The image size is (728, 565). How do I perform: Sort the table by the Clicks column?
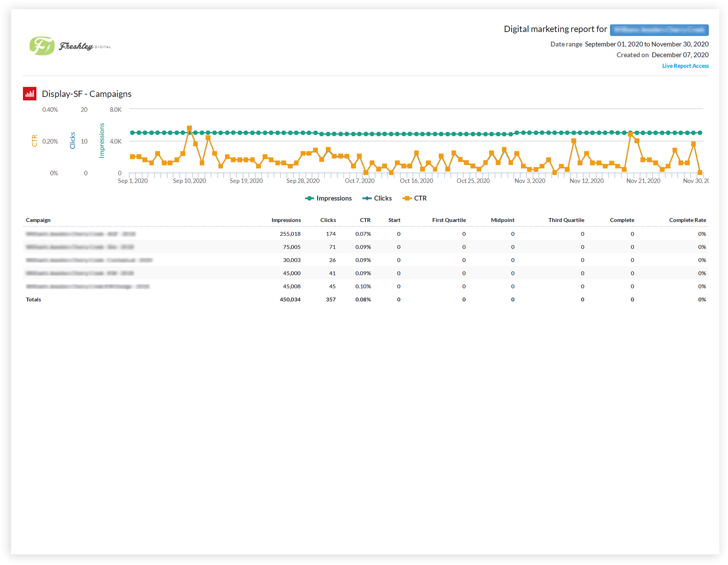pyautogui.click(x=328, y=220)
